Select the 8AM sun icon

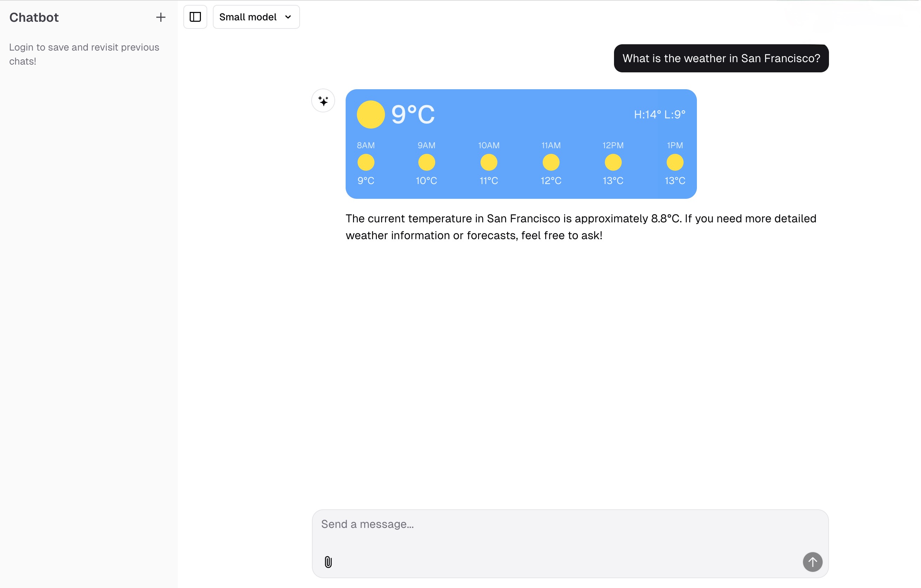coord(366,162)
